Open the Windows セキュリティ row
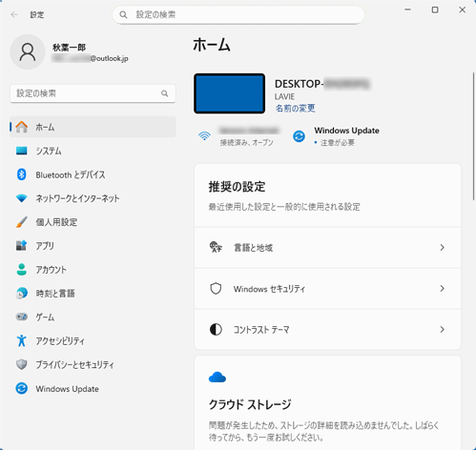Image resolution: width=476 pixels, height=450 pixels. 327,288
